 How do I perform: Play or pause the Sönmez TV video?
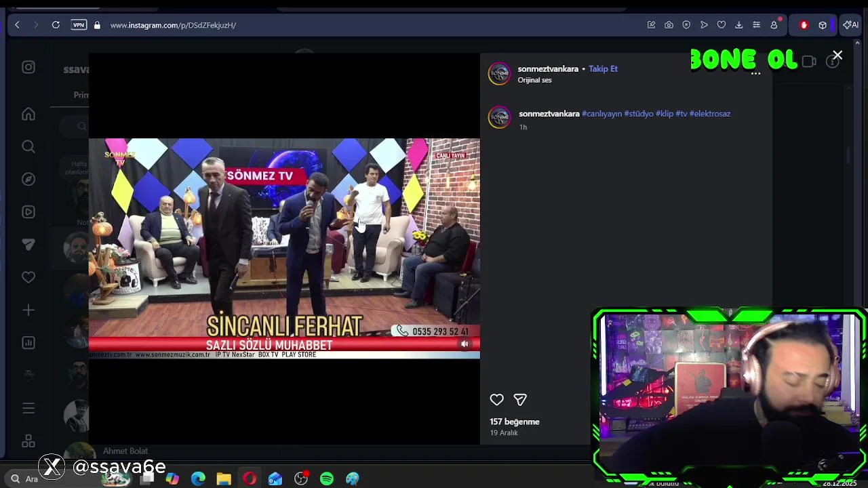[x=284, y=248]
